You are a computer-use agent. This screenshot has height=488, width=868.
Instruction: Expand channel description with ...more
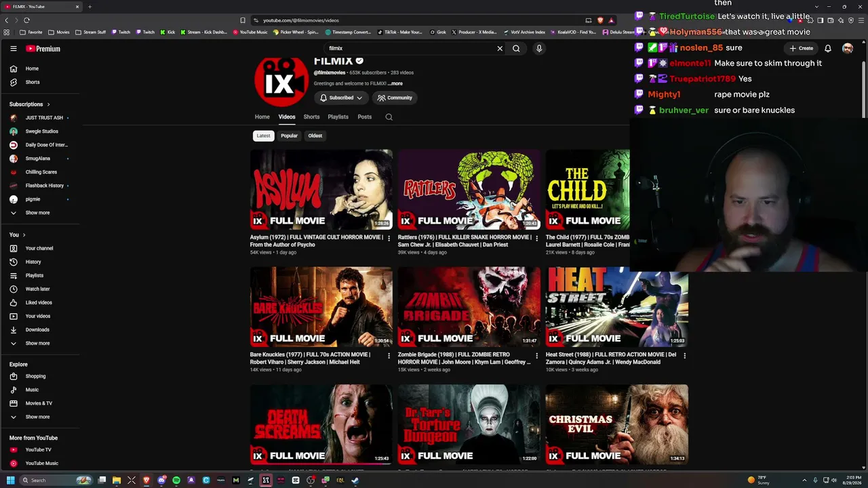coord(395,83)
